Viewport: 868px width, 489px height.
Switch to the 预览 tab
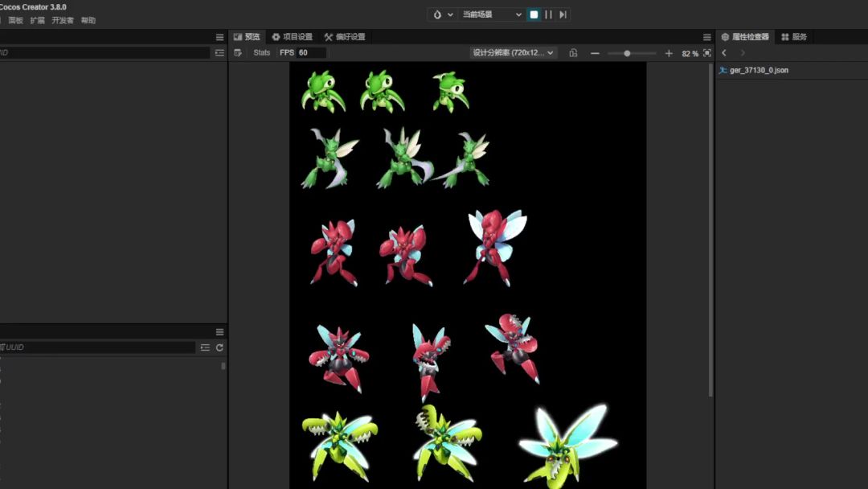pos(247,36)
